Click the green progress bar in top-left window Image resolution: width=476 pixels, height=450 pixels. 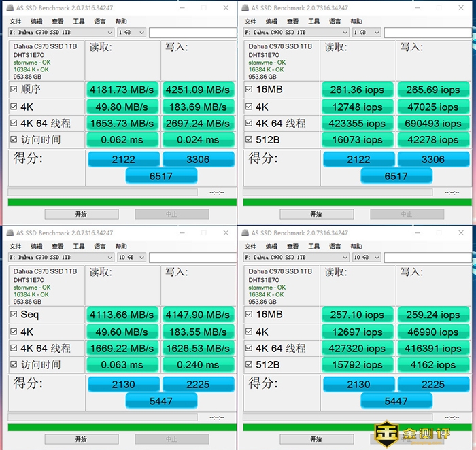pyautogui.click(x=122, y=202)
